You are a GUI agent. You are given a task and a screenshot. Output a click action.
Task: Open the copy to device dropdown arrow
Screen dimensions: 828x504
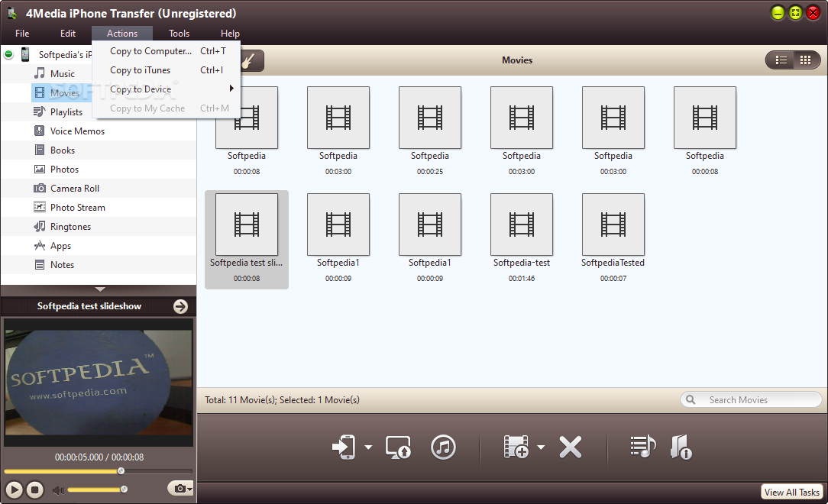(x=368, y=447)
